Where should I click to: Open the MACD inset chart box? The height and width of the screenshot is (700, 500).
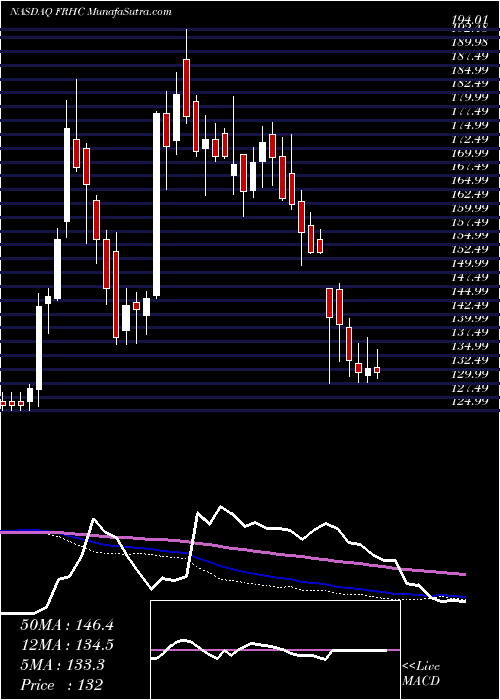click(275, 650)
